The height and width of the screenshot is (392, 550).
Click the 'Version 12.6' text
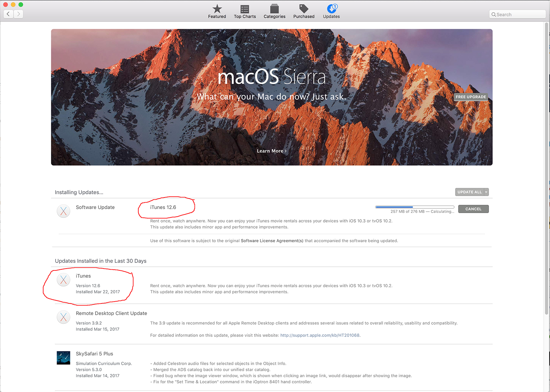(x=88, y=286)
